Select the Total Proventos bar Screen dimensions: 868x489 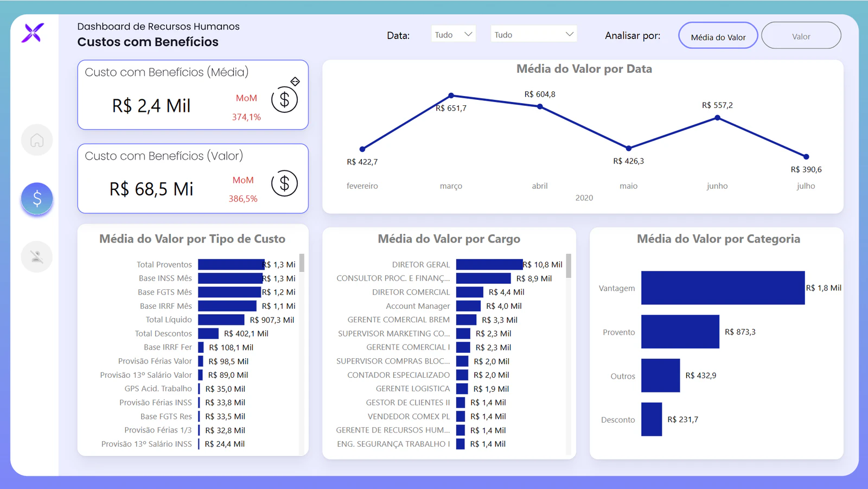coord(231,264)
